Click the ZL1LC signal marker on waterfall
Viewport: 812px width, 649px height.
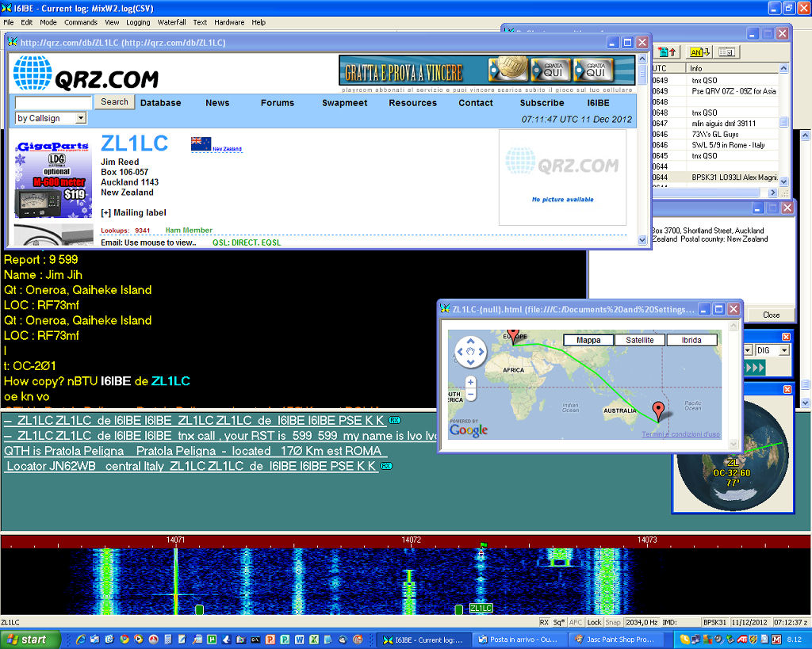click(481, 608)
